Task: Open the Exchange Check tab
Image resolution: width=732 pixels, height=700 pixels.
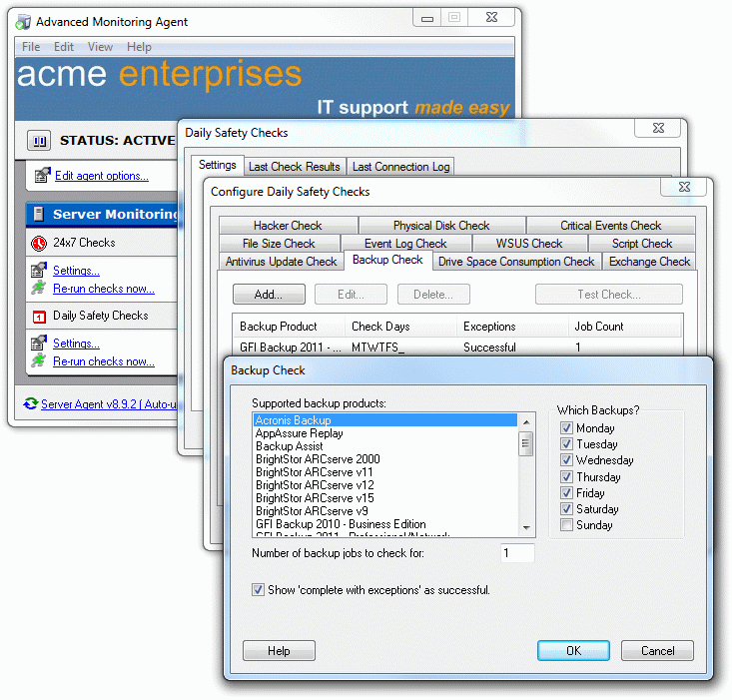Action: coord(649,262)
